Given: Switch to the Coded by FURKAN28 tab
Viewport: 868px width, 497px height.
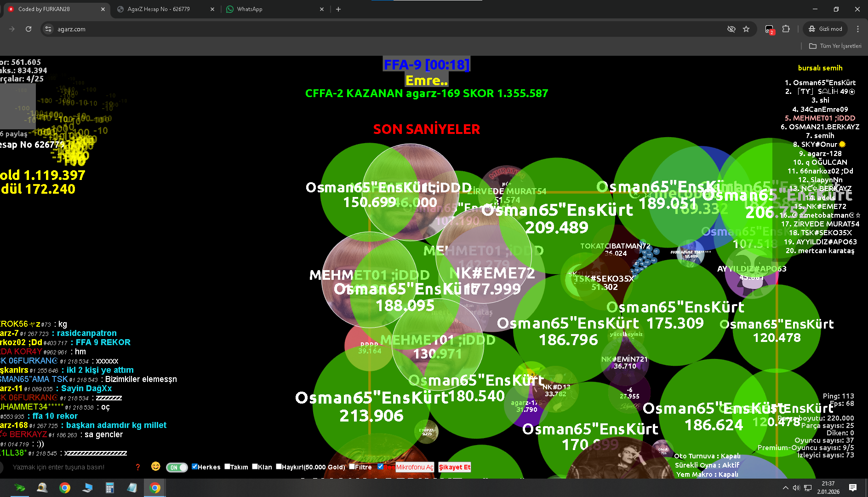Looking at the screenshot, I should click(55, 9).
